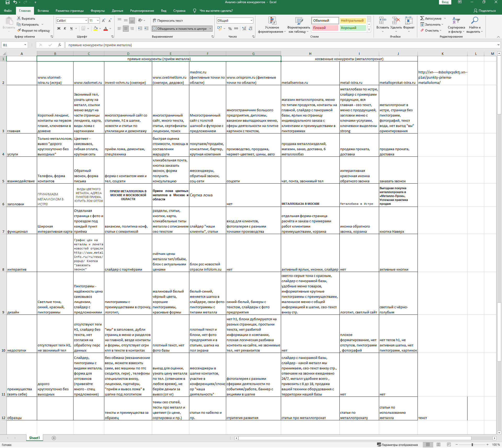This screenshot has width=502, height=448.
Task: Toggle italic (К) formatting
Action: [x=65, y=28]
